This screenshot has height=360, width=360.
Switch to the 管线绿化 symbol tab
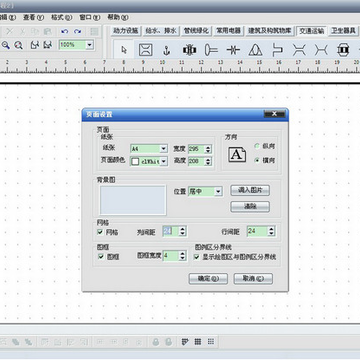(x=196, y=31)
